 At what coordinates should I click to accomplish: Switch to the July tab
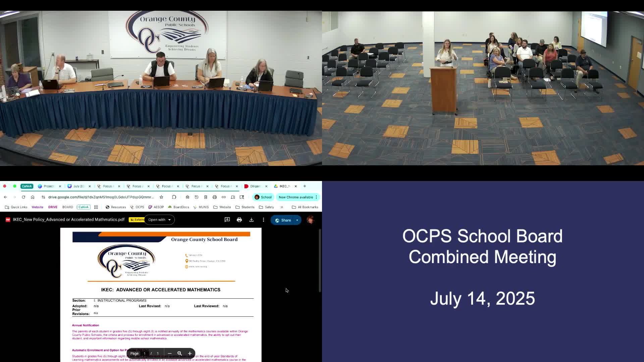point(78,186)
